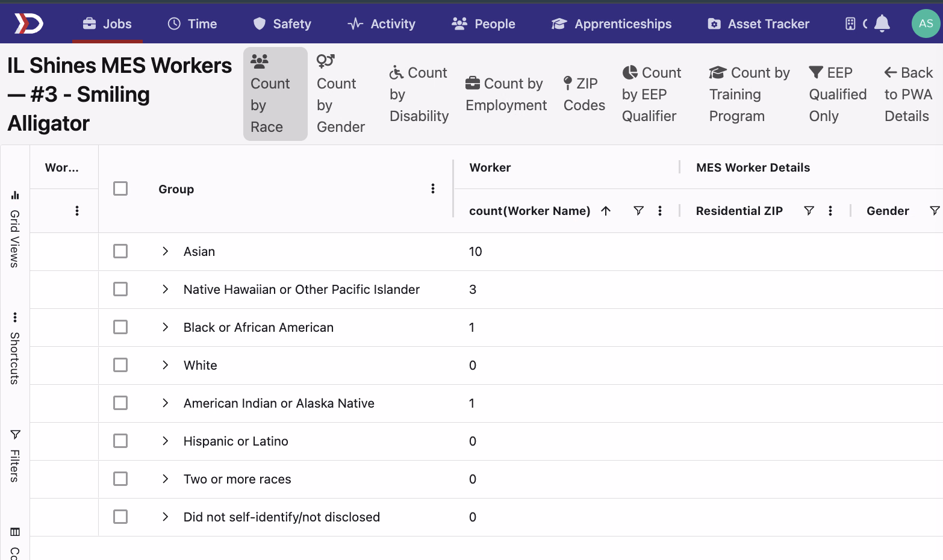Click the Native Hawaiian count value 3

[473, 289]
